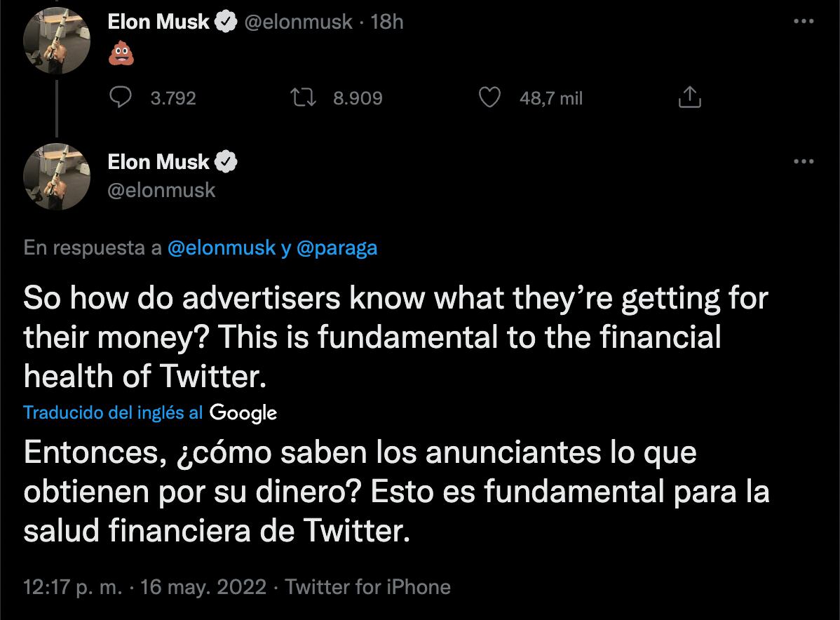Click the "Twitter for iPhone" source link
This screenshot has width=840, height=620.
coord(368,587)
